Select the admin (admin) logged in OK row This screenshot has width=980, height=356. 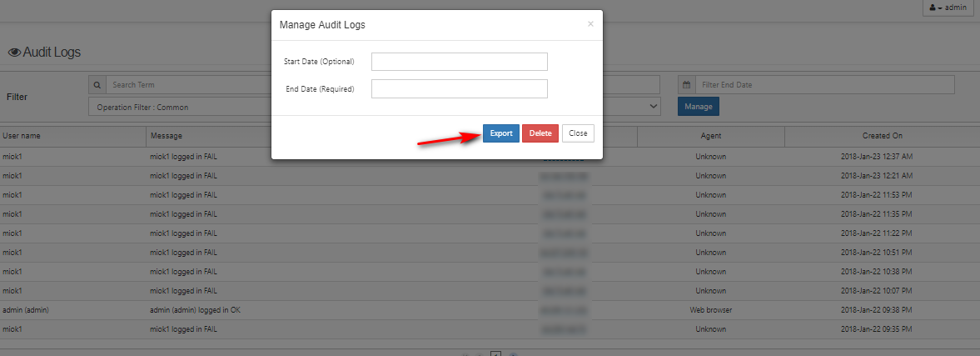pos(195,310)
